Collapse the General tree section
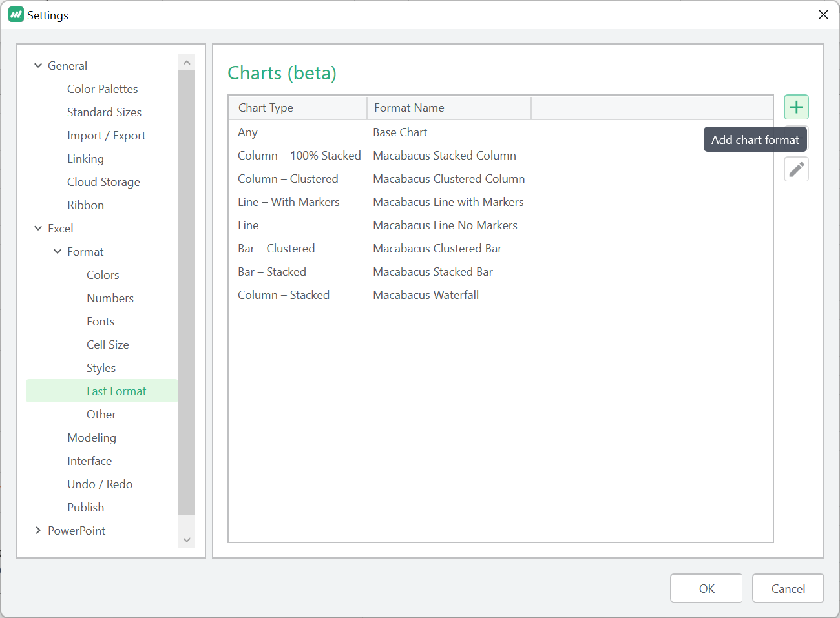Screen dimensions: 840x618 38,66
